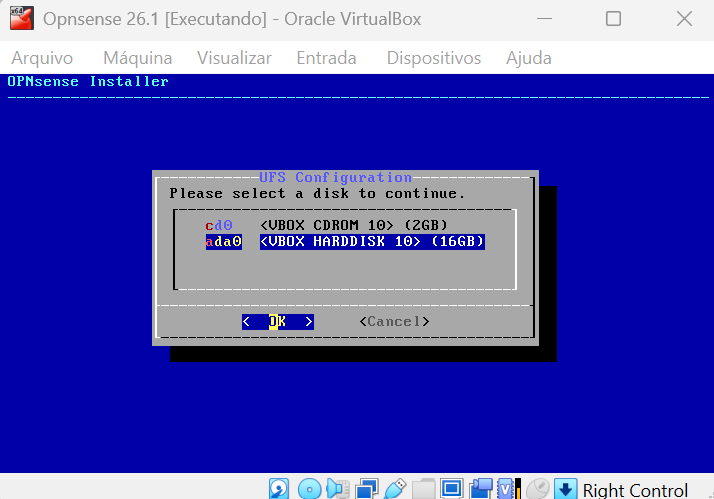714x499 pixels.
Task: Select the ada0 VBOX HARDDISK entry
Action: point(345,241)
